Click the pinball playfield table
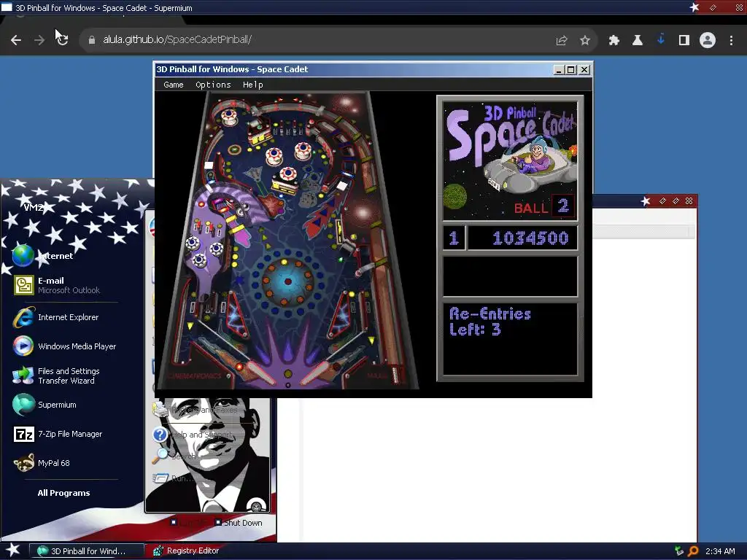 pyautogui.click(x=287, y=241)
